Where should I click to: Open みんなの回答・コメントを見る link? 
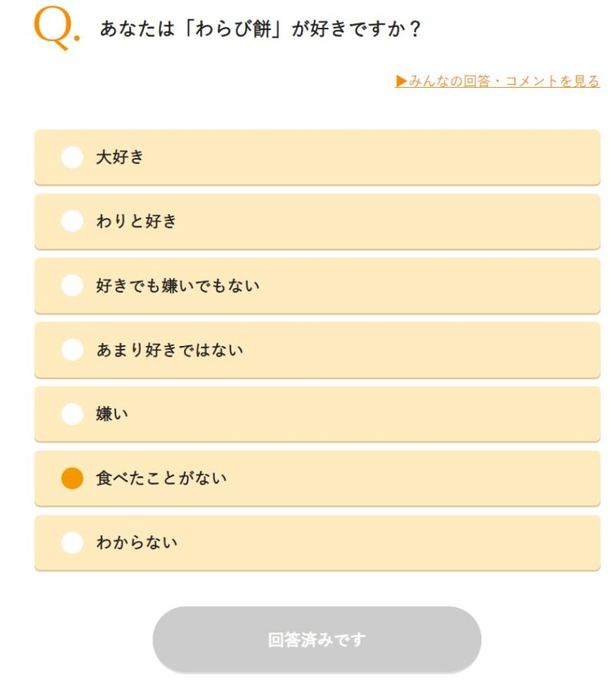497,81
